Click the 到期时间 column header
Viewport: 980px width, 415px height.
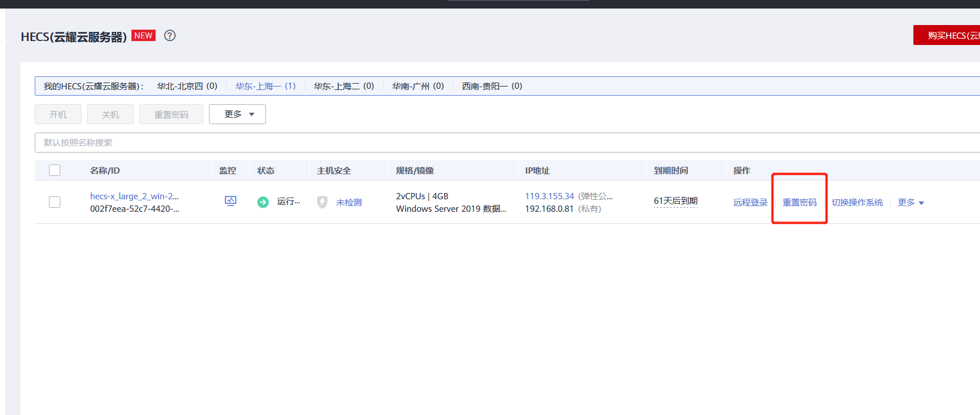pos(671,170)
